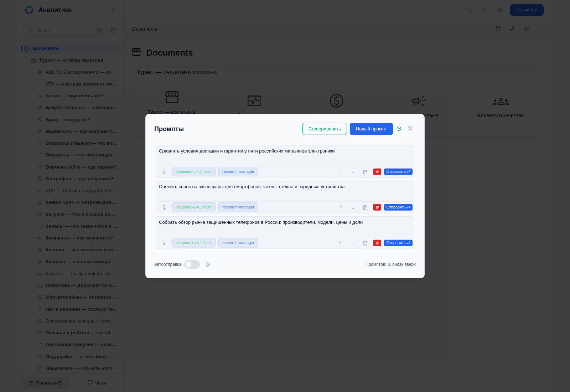This screenshot has width=570, height=392.
Task: Click Сгенерировать button
Action: click(325, 129)
